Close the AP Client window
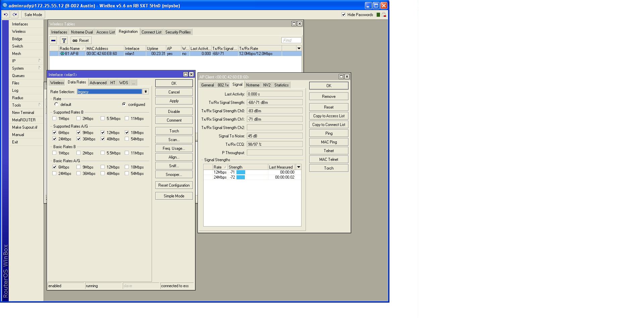This screenshot has width=644, height=318. pyautogui.click(x=347, y=77)
